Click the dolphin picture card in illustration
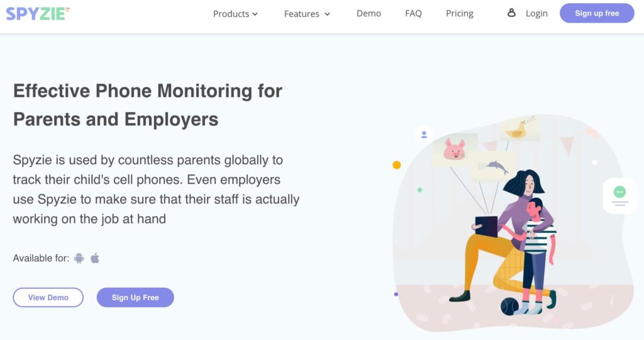The width and height of the screenshot is (644, 340). click(493, 166)
